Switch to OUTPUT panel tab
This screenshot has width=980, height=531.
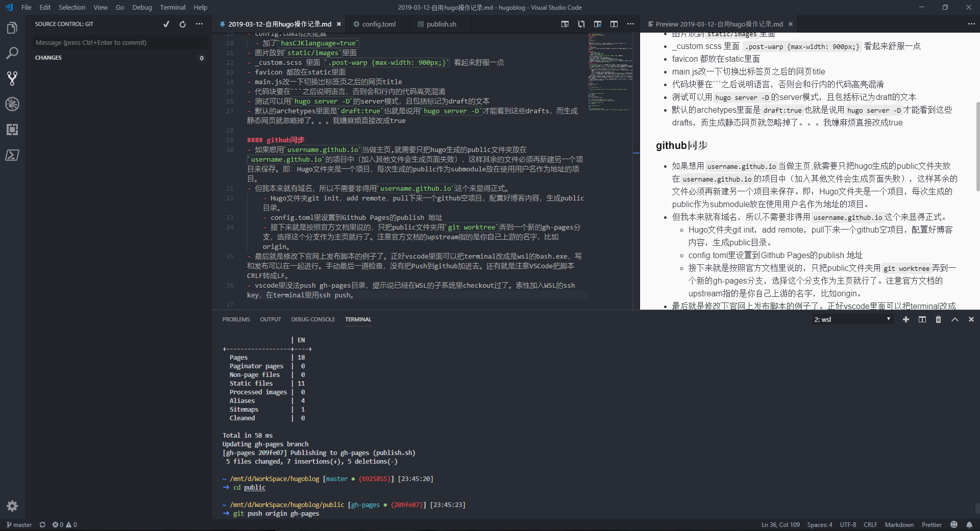[x=271, y=319]
